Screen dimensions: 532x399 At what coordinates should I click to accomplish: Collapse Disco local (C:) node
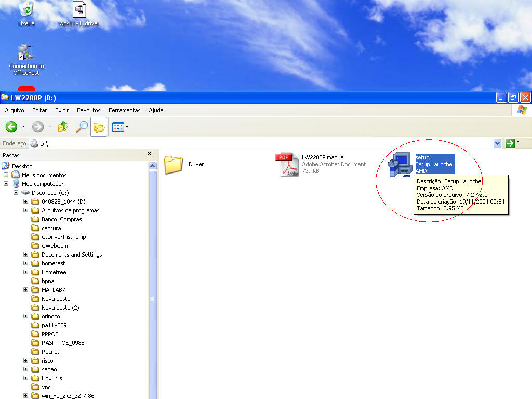tap(16, 193)
